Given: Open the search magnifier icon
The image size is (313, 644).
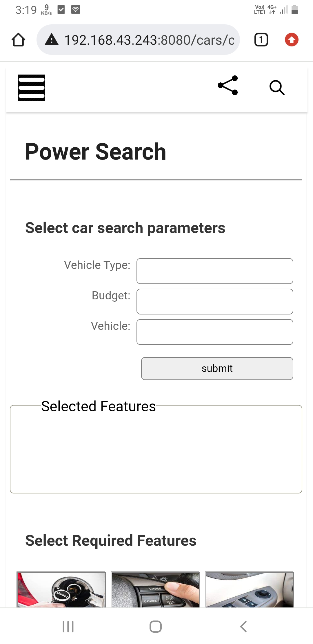Looking at the screenshot, I should [x=277, y=88].
